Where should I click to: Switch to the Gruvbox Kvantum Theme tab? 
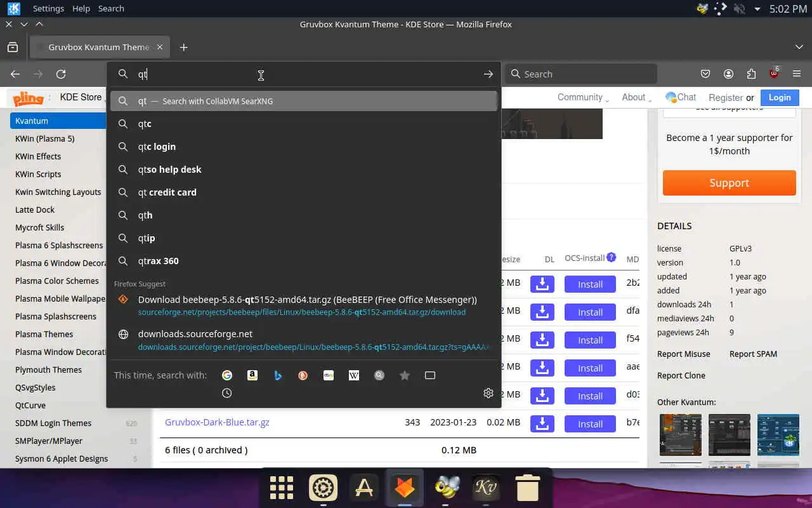point(98,47)
